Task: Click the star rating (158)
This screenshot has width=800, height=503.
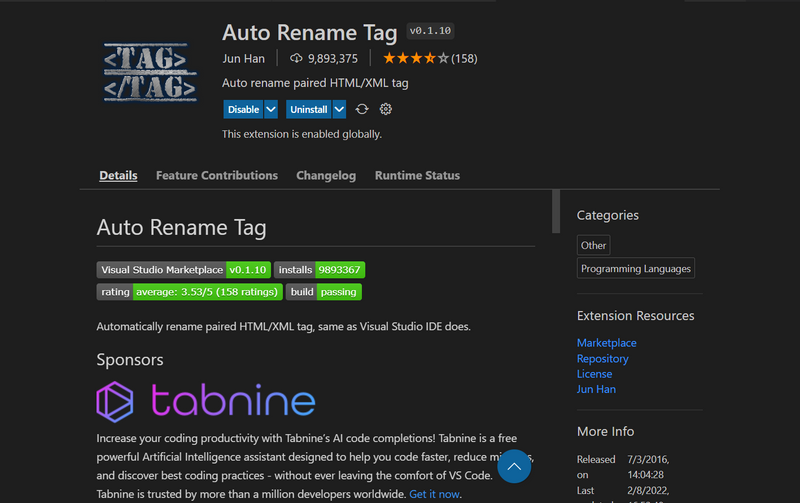Action: tap(430, 58)
